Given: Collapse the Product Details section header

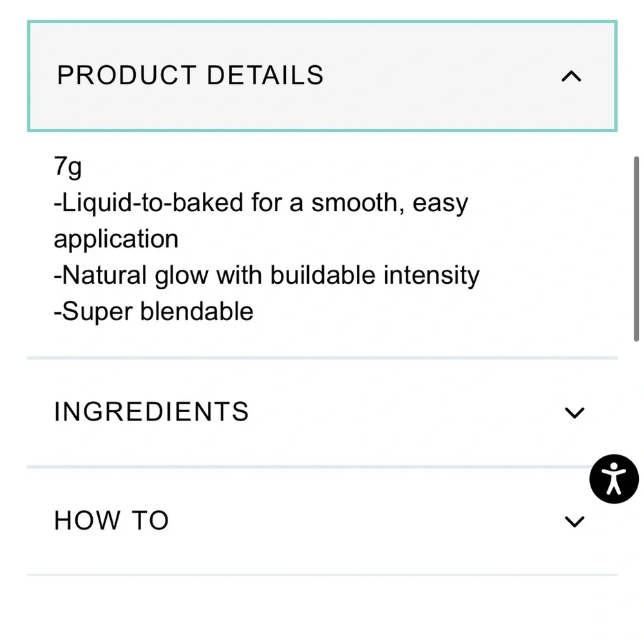Looking at the screenshot, I should tap(322, 76).
